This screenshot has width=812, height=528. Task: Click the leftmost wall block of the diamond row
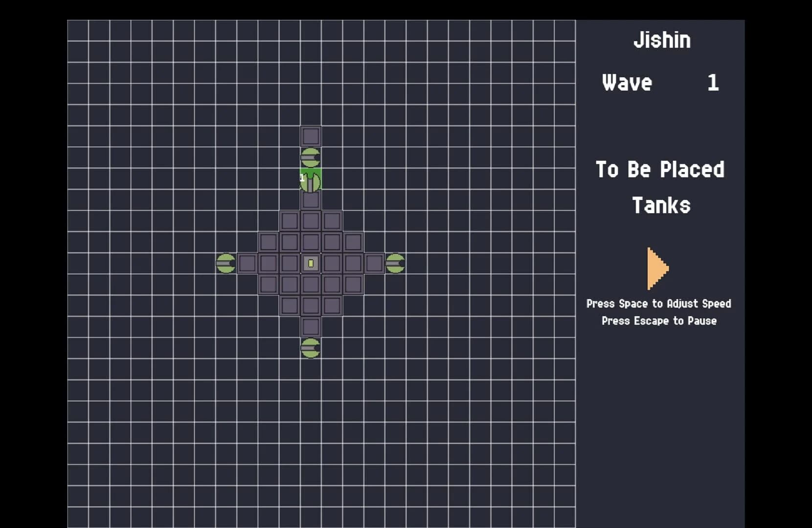[x=247, y=263]
